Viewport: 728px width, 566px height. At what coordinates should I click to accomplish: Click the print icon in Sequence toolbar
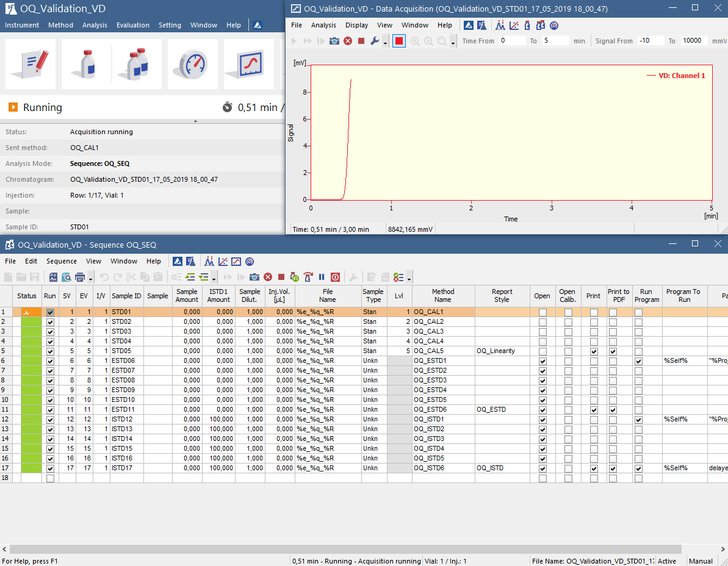(80, 277)
